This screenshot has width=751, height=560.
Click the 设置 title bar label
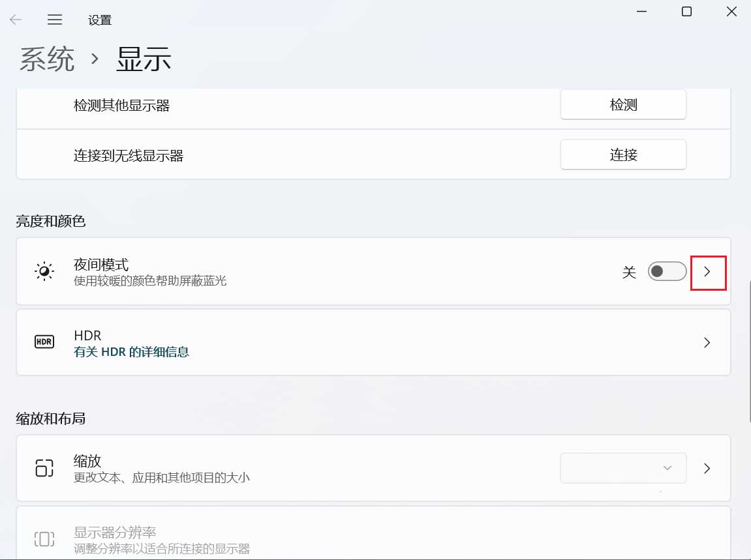[100, 20]
